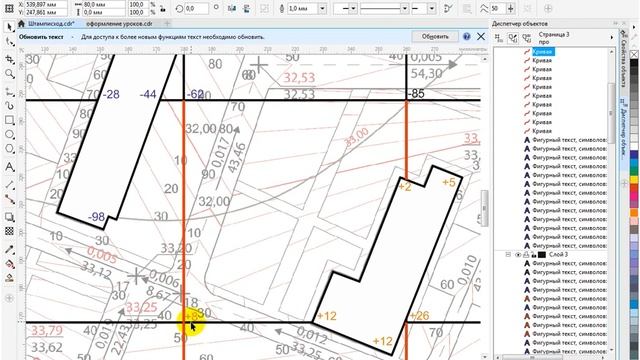The image size is (640, 360).
Task: Click the canvas vertical scroll up arrow
Action: coord(484,59)
